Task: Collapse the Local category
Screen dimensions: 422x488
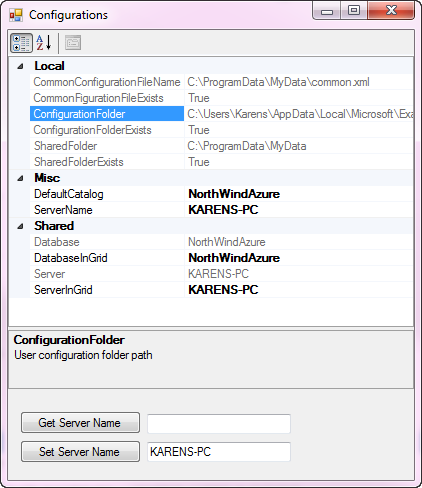Action: click(20, 66)
